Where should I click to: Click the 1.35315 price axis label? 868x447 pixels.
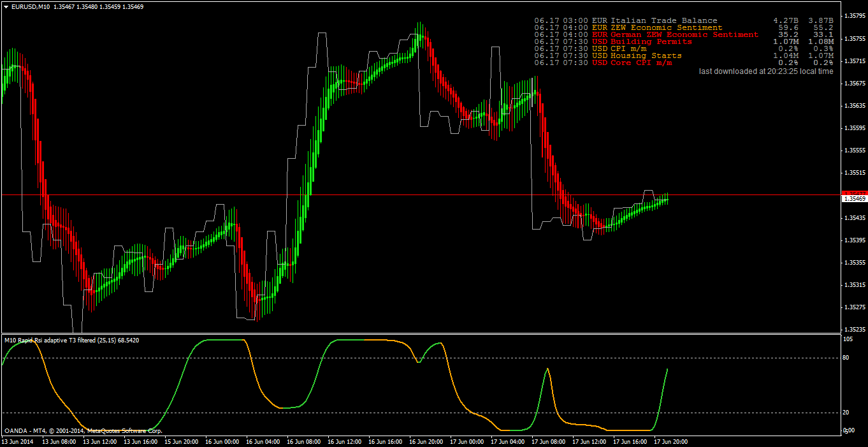pyautogui.click(x=855, y=285)
